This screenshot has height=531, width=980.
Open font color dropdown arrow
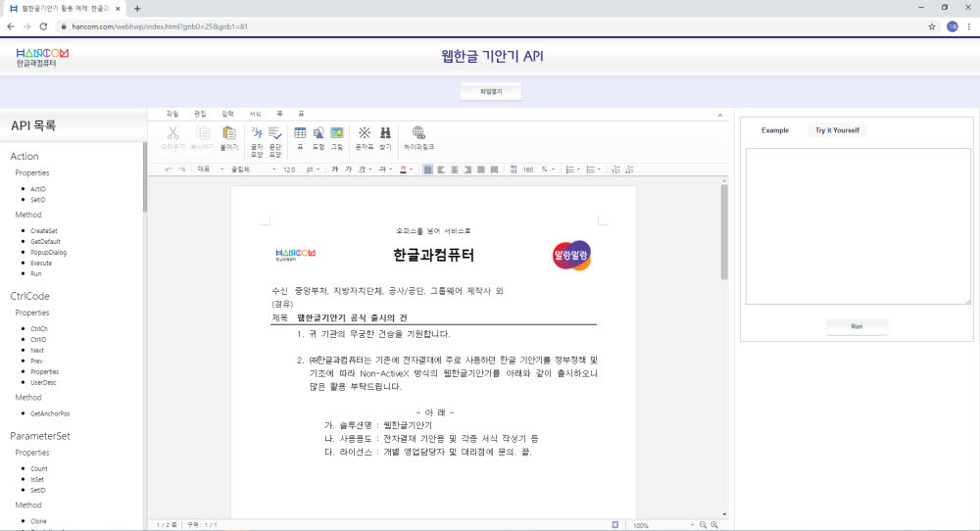412,169
